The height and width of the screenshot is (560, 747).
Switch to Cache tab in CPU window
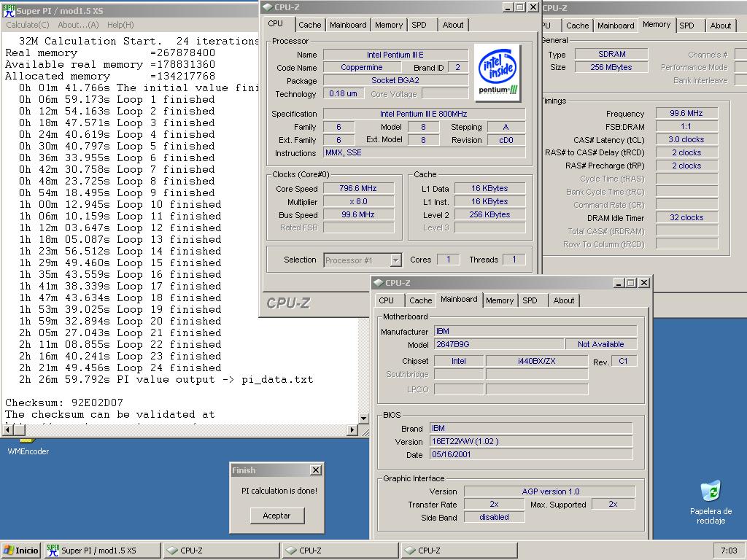coord(309,25)
